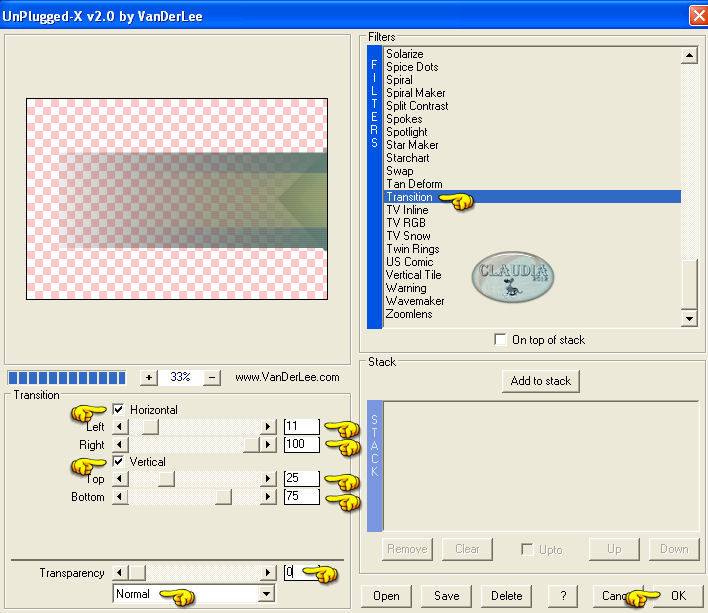Select the Transition filter

pos(532,197)
